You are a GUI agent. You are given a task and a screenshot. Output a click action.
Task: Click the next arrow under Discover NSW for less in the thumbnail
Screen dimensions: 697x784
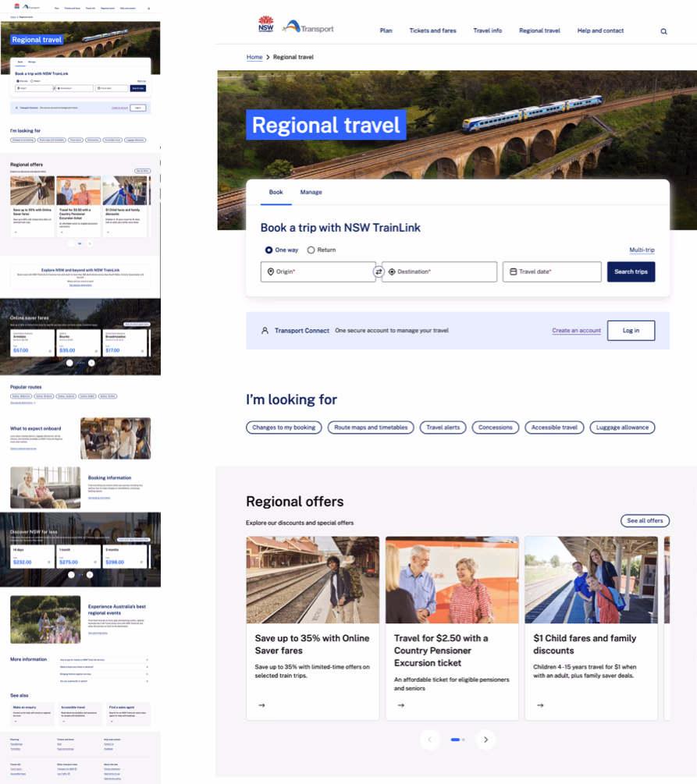coord(90,574)
